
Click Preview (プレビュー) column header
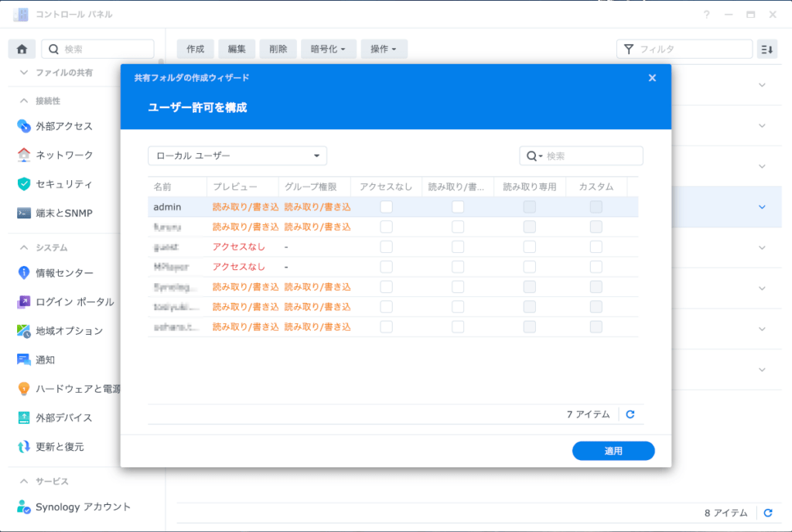click(242, 187)
